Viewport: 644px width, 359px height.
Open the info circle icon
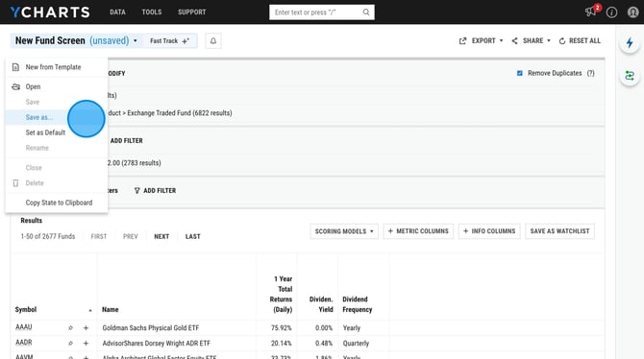coord(611,12)
